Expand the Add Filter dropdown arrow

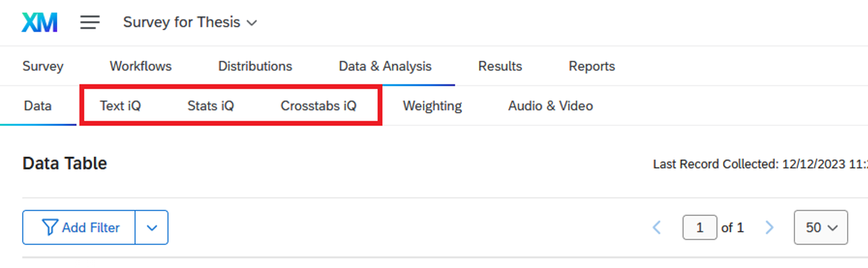pos(152,227)
